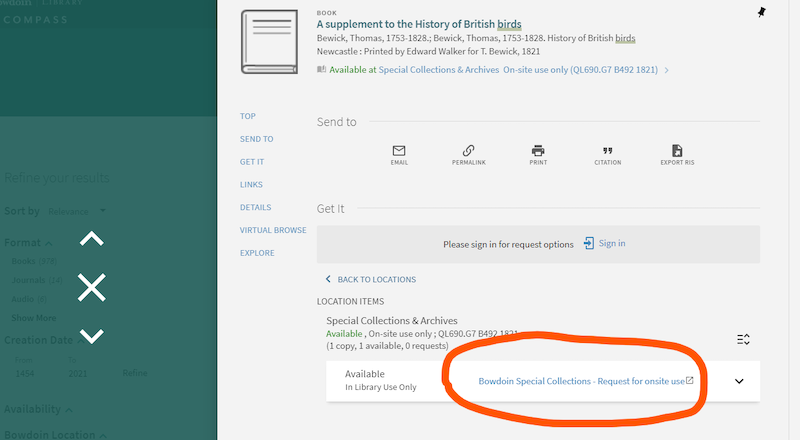Click the location items sort icon
The width and height of the screenshot is (800, 440).
[x=743, y=339]
